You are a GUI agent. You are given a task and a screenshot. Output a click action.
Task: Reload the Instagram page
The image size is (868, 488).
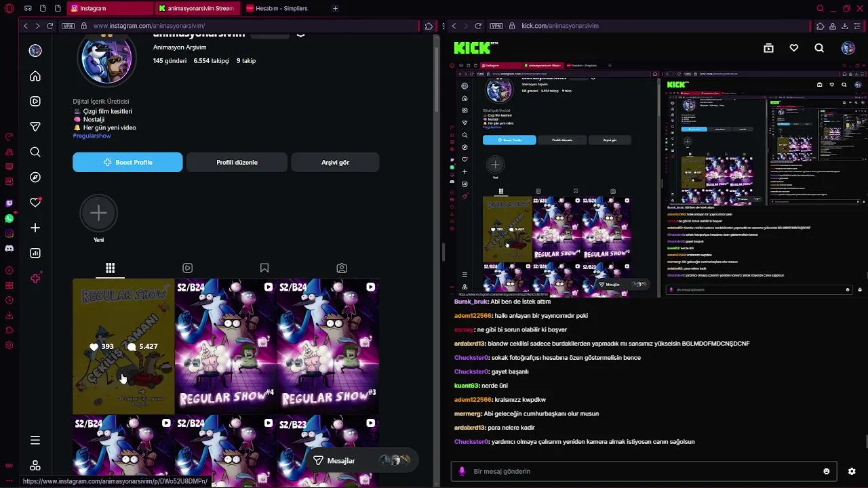tap(50, 26)
